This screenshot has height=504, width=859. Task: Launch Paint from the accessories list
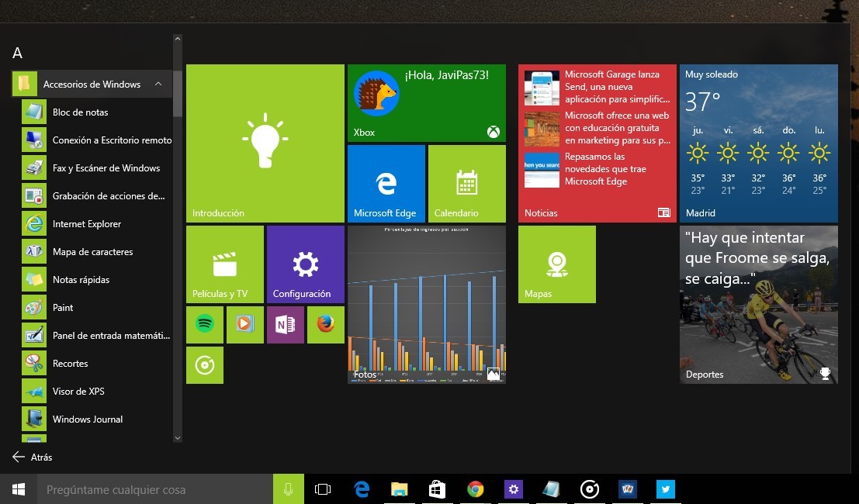tap(97, 308)
